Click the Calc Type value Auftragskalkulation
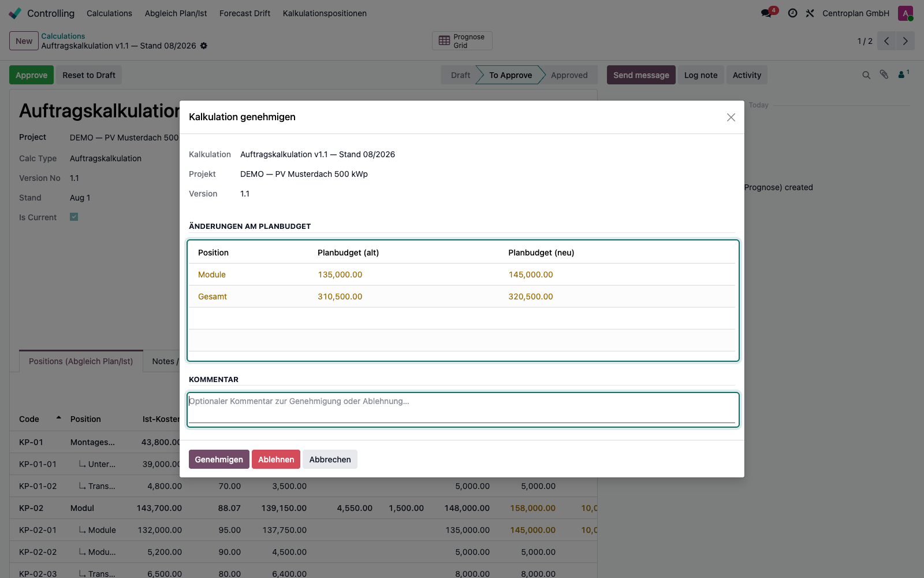Image resolution: width=924 pixels, height=578 pixels. click(x=106, y=158)
